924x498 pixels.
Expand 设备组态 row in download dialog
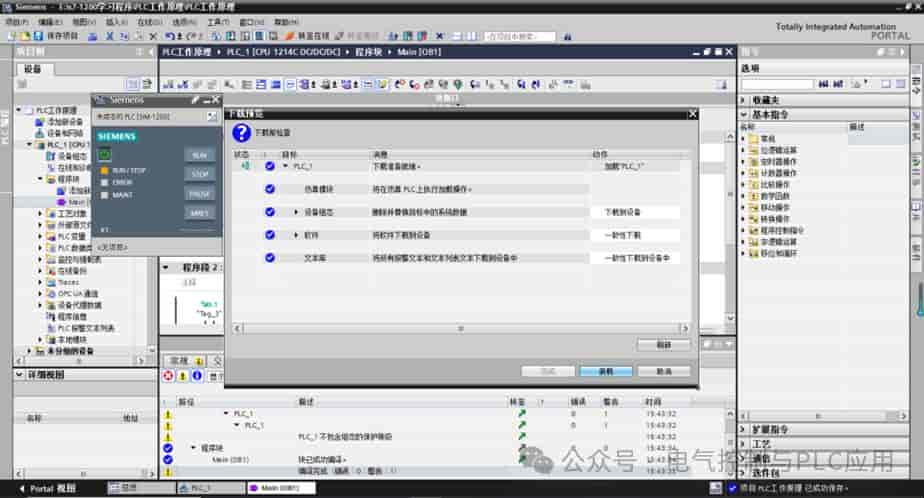point(296,212)
